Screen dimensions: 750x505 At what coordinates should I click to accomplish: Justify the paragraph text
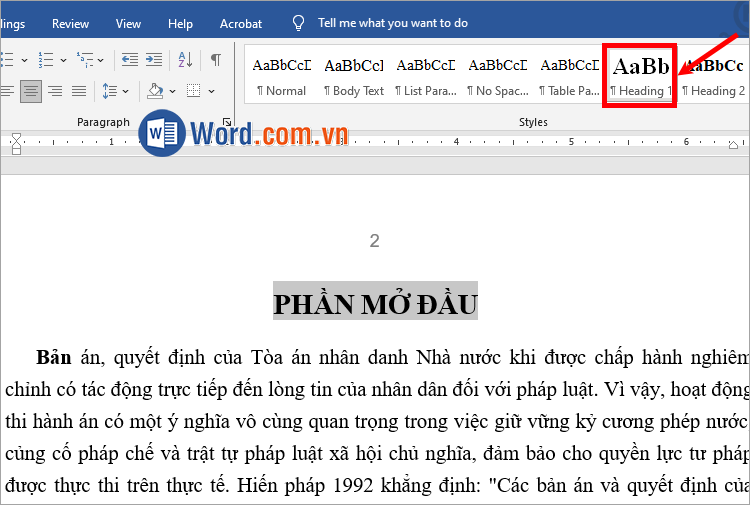point(79,91)
